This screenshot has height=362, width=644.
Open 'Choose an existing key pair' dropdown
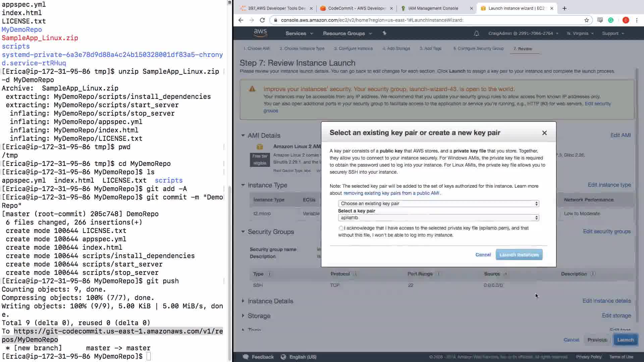pos(438,203)
